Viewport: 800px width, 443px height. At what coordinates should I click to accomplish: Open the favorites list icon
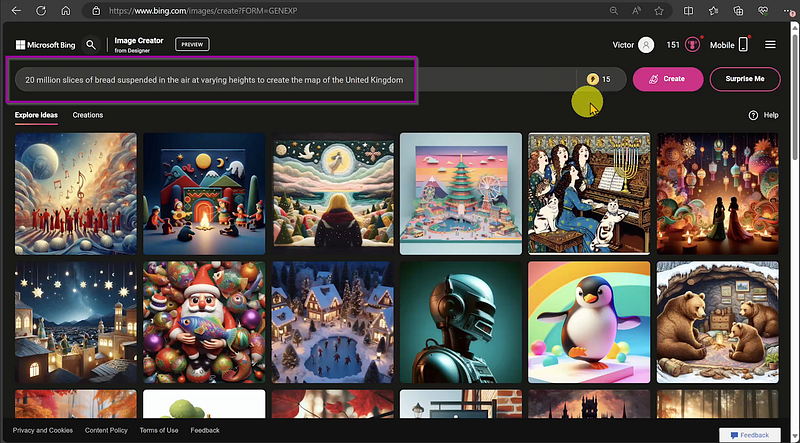coord(713,11)
